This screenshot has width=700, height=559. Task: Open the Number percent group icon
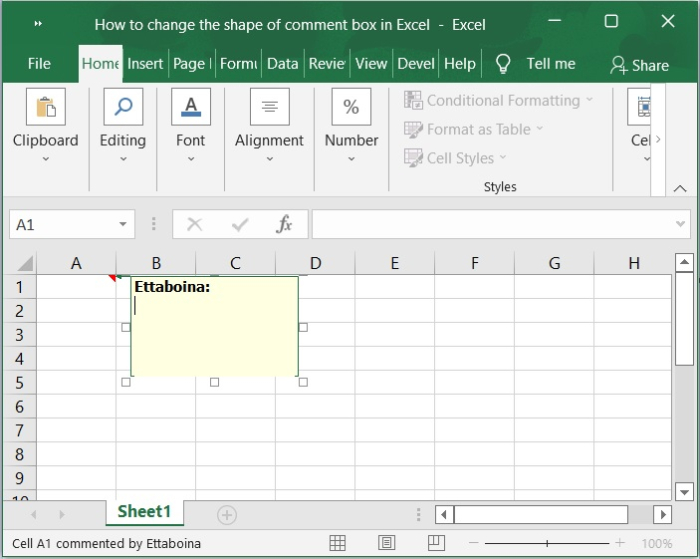click(x=351, y=107)
